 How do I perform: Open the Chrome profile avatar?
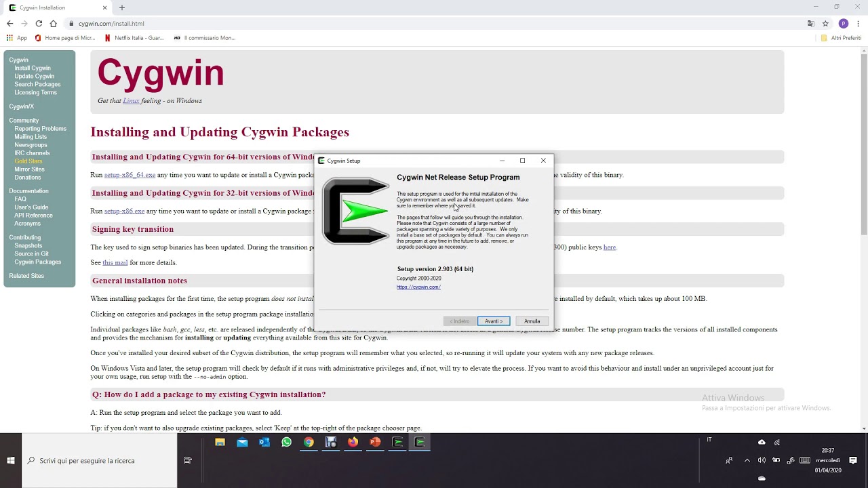(844, 23)
